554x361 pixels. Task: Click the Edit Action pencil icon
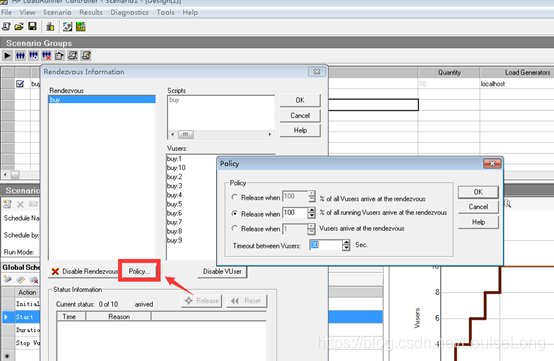point(20,280)
